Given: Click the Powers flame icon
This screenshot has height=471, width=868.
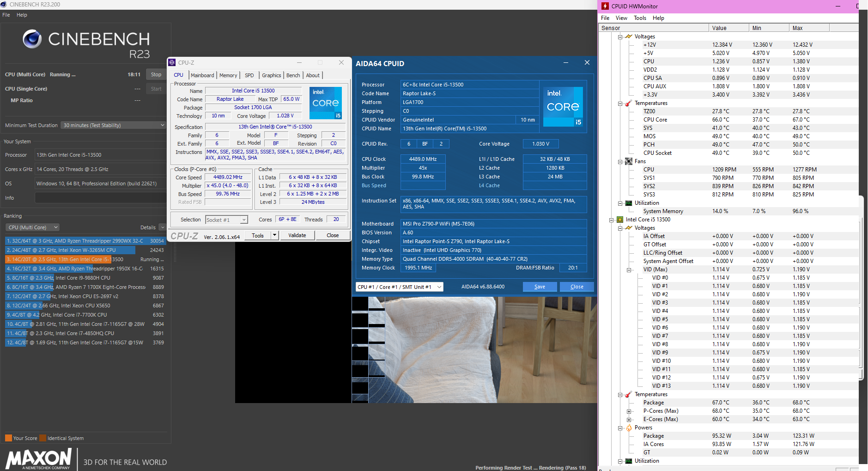Looking at the screenshot, I should (x=628, y=428).
